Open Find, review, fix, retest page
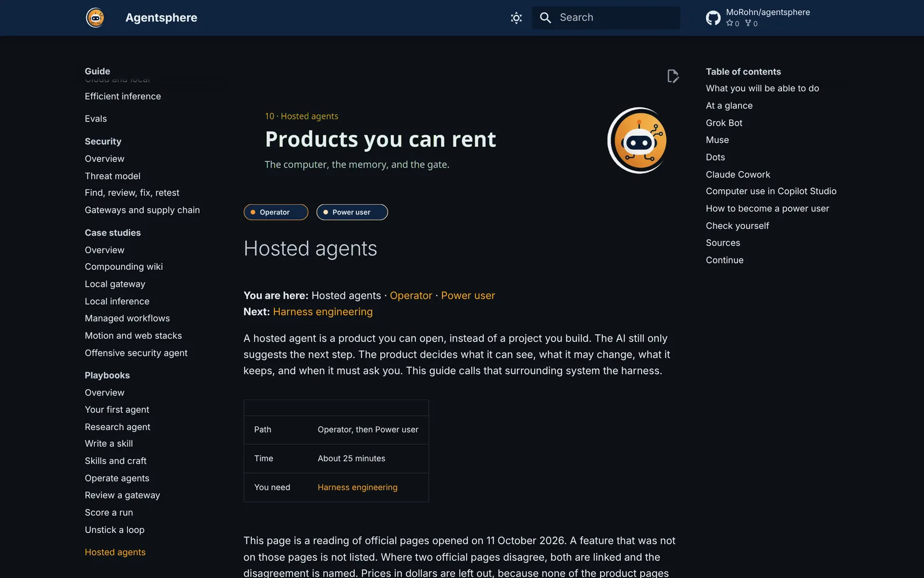The image size is (924, 578). point(132,193)
